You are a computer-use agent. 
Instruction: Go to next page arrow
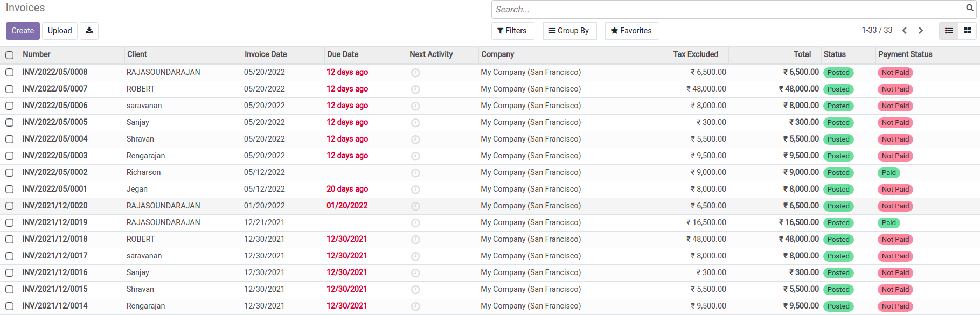point(921,31)
